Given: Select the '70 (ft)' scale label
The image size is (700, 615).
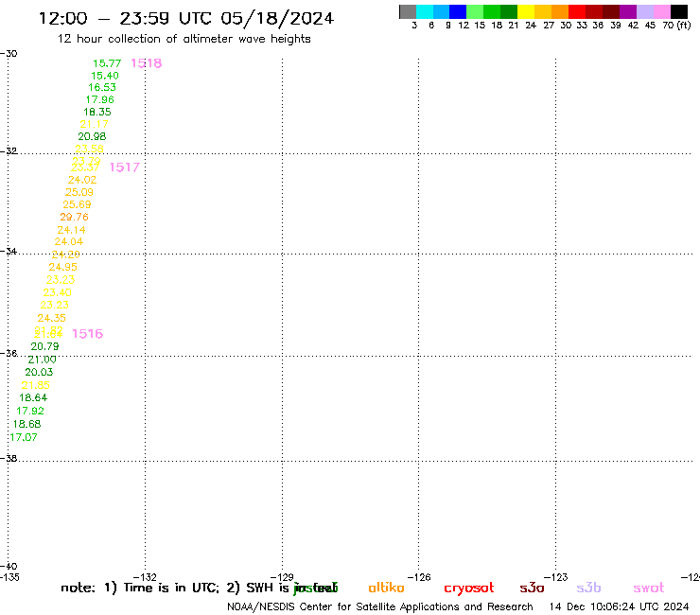Looking at the screenshot, I should click(676, 25).
